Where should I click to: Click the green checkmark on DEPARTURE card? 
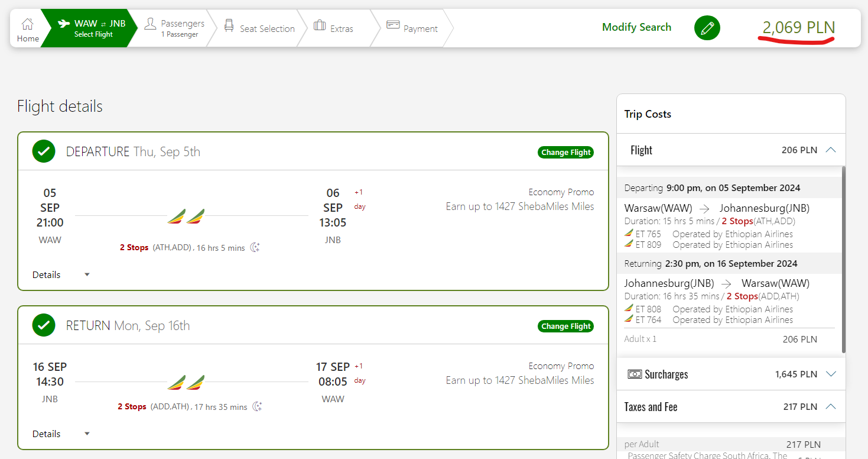44,152
